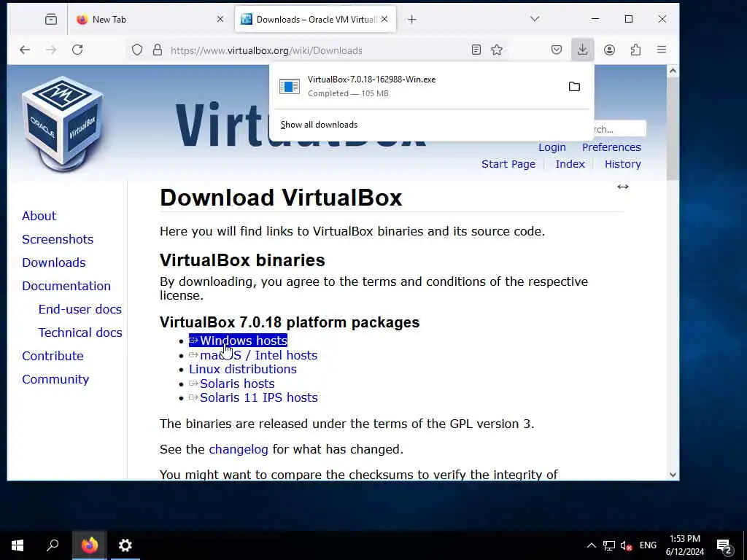Close the downloads panel via toolbar download icon
The width and height of the screenshot is (747, 560).
[x=582, y=50]
